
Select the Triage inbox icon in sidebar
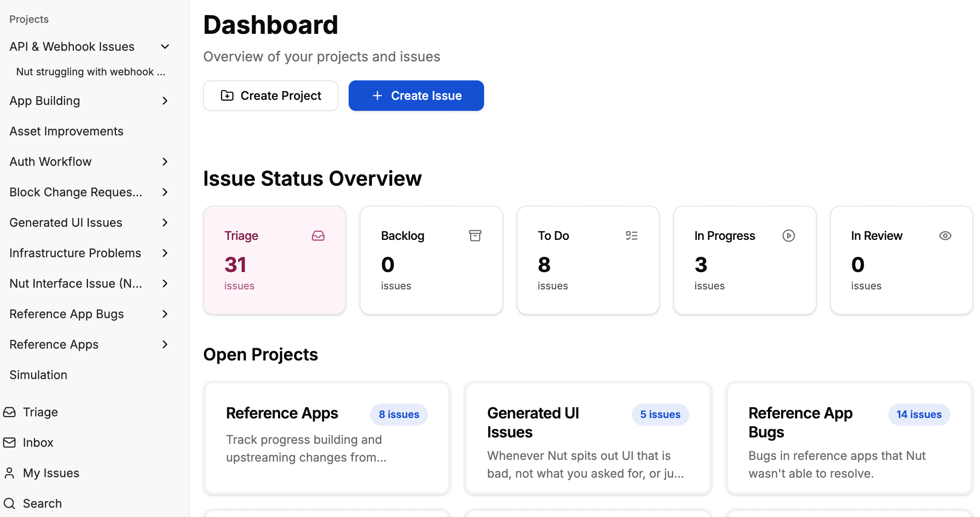click(9, 412)
